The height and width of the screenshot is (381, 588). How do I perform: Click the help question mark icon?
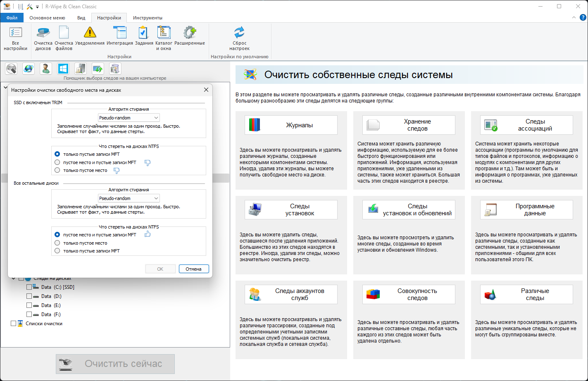[583, 18]
